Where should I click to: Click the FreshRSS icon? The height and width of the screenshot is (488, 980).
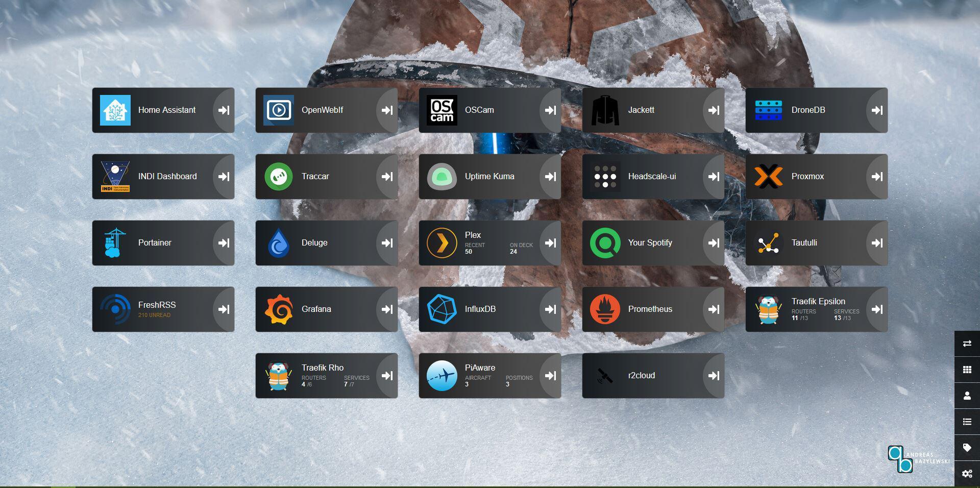[x=115, y=309]
